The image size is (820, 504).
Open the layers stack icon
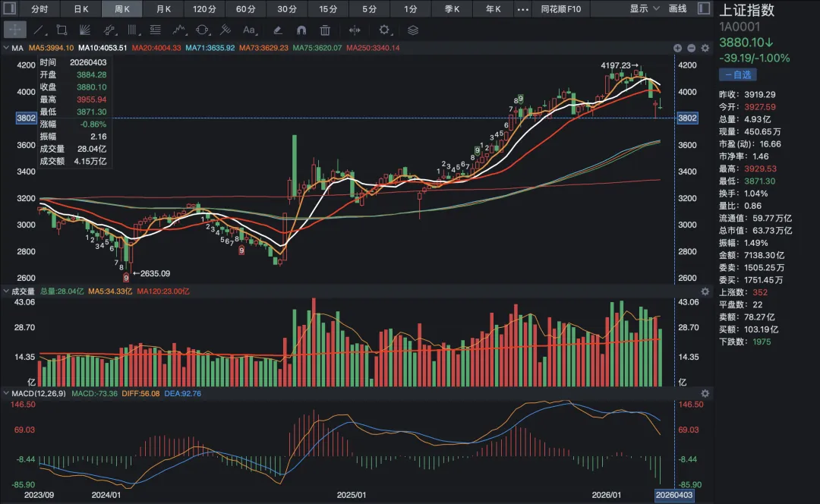(412, 30)
